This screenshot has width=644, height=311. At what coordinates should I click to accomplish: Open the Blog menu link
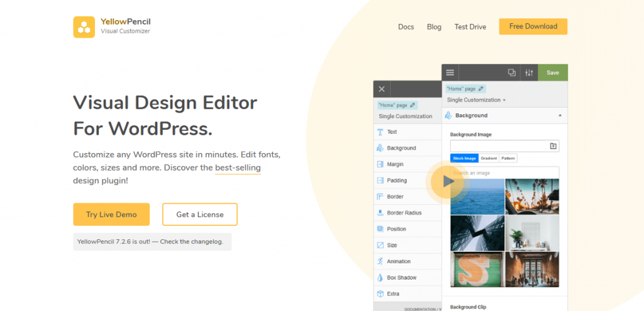434,26
